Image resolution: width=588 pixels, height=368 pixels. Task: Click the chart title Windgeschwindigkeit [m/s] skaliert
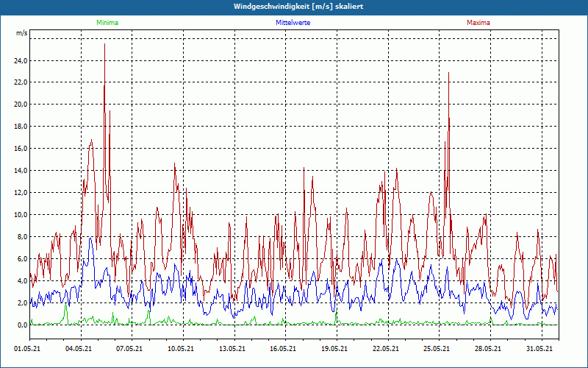(298, 7)
